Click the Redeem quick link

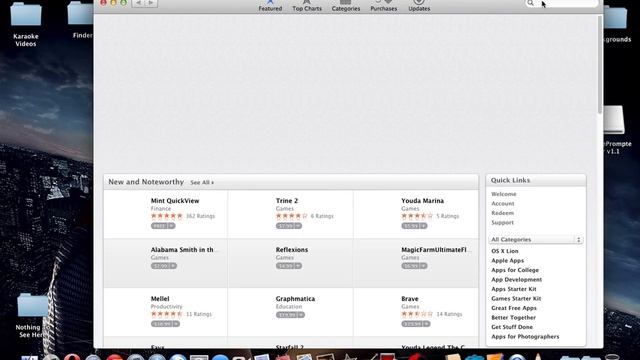(x=502, y=213)
